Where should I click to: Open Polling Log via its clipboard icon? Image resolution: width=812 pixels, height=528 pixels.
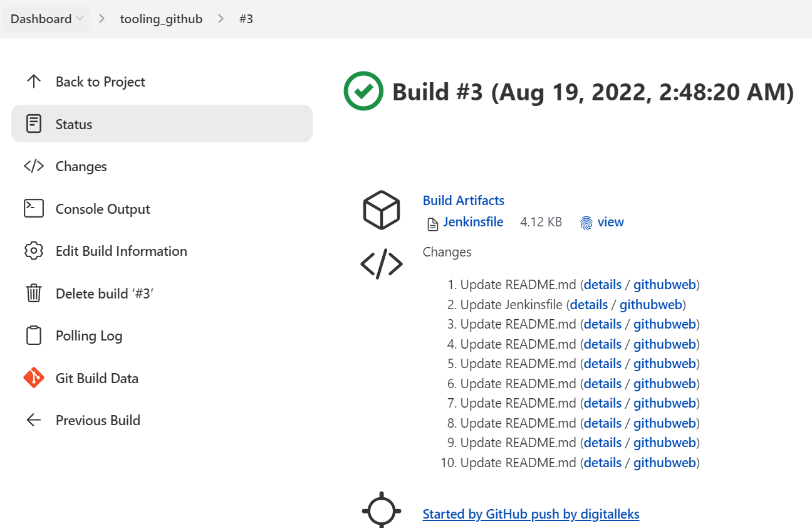coord(33,335)
